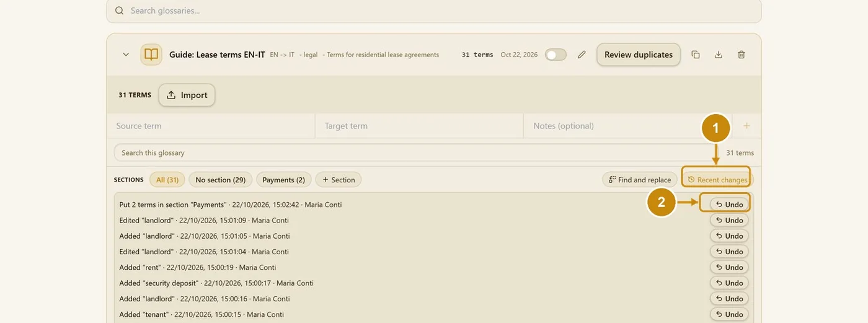Image resolution: width=868 pixels, height=323 pixels.
Task: Click the search magnifier icon
Action: tap(119, 11)
